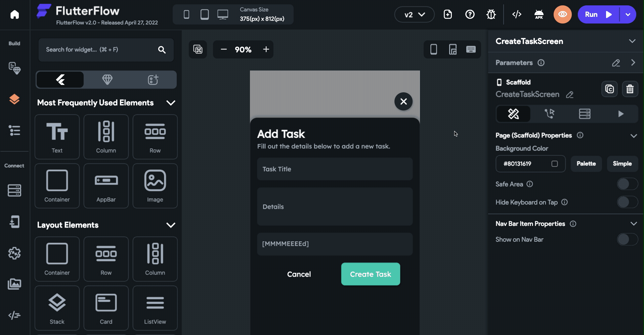Switch to the custom widgets tab
644x335 pixels.
coord(153,80)
